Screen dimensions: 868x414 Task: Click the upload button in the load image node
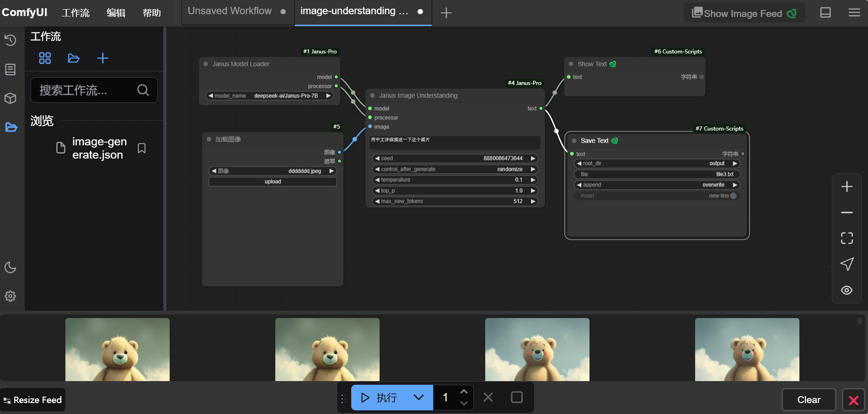pos(273,182)
